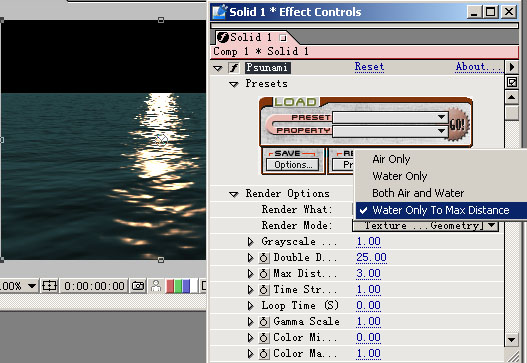This screenshot has width=527, height=363.
Task: Open the PROPERTY dropdown in Load panel
Action: pos(390,131)
